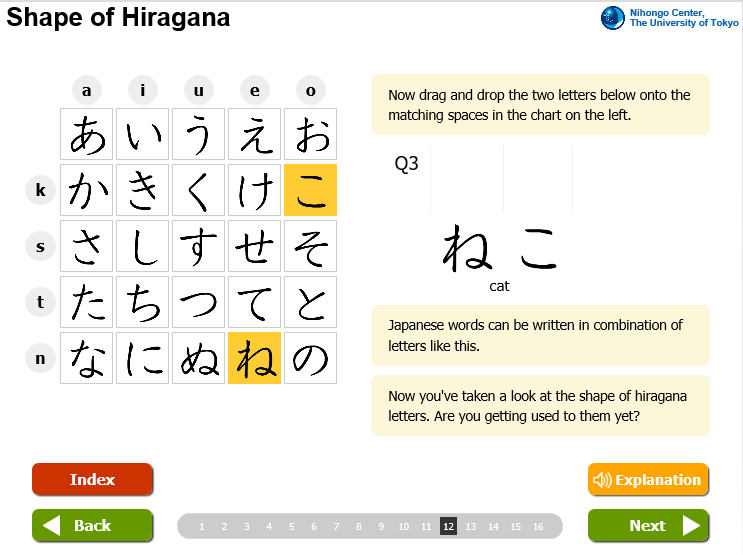This screenshot has width=743, height=555.
Task: Go Back to the previous page
Action: pyautogui.click(x=92, y=526)
